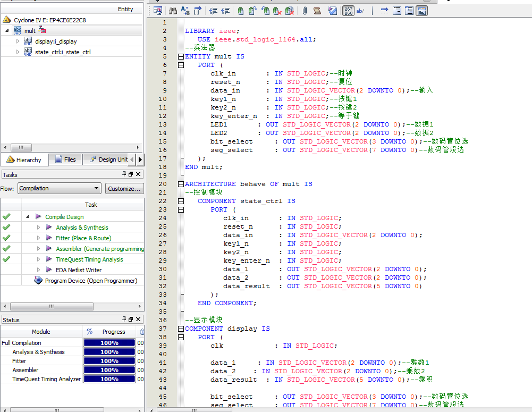Click the play arrow beside Analysis & Synthesis

[49, 228]
